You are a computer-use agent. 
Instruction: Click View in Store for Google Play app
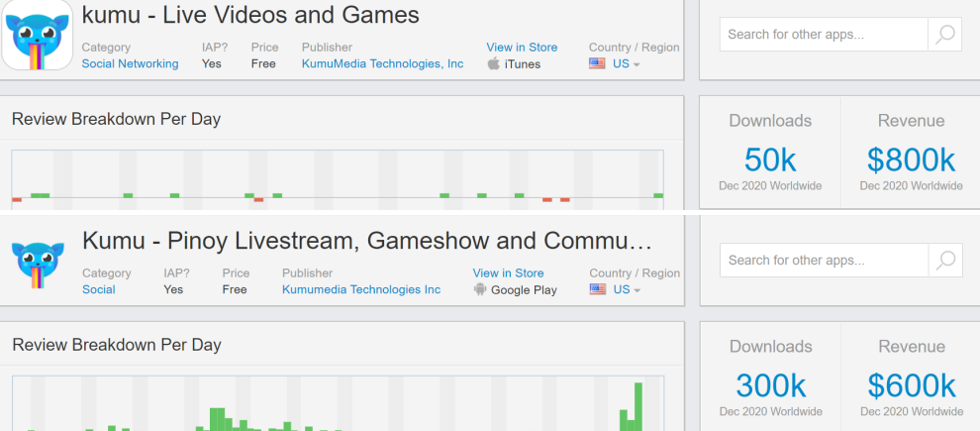[508, 273]
